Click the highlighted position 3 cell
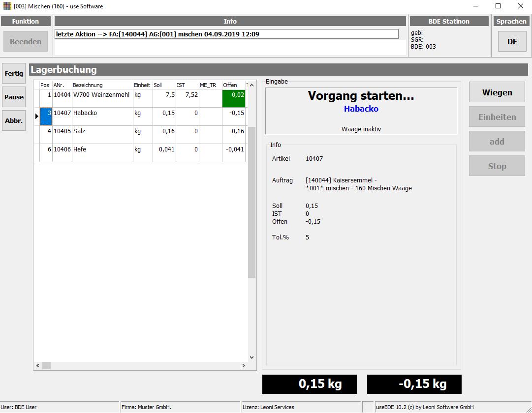The width and height of the screenshot is (532, 413). (46, 117)
